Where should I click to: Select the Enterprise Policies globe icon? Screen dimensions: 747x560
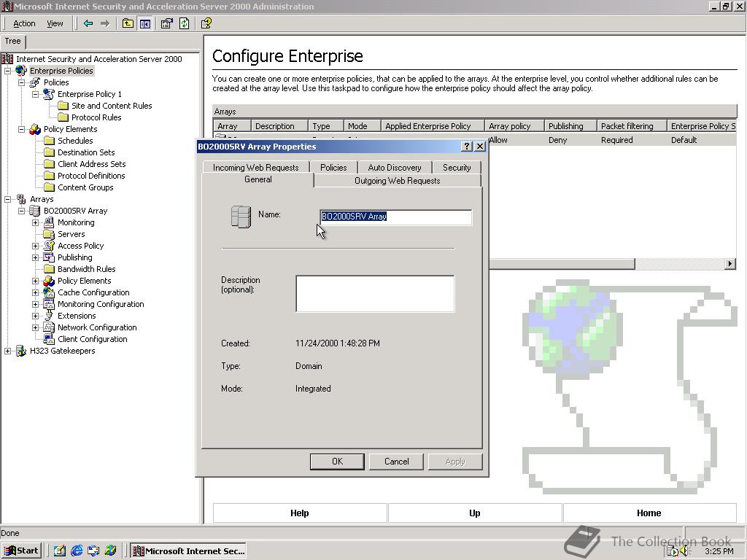click(x=21, y=71)
